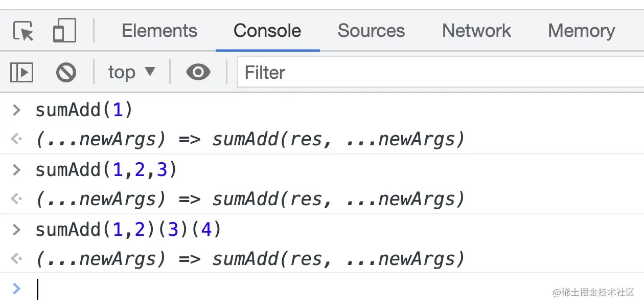Image resolution: width=644 pixels, height=307 pixels.
Task: Open the Memory tab
Action: pyautogui.click(x=581, y=31)
